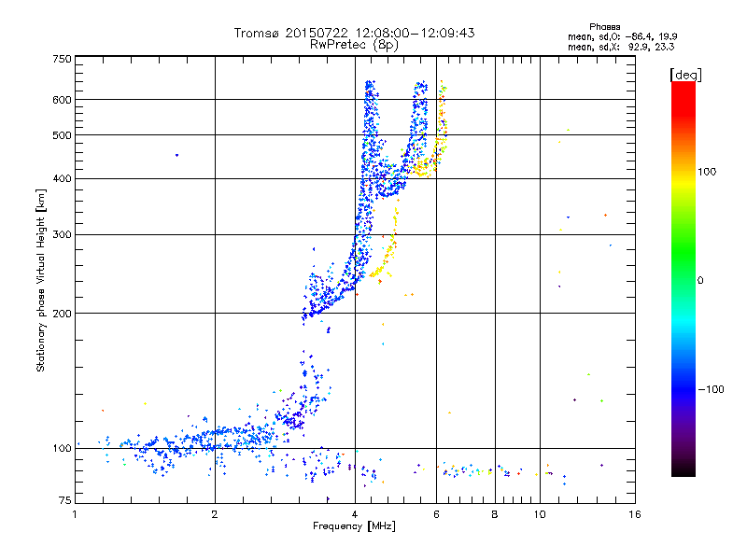
Task: Click the y-axis label '75'
Action: coord(65,500)
